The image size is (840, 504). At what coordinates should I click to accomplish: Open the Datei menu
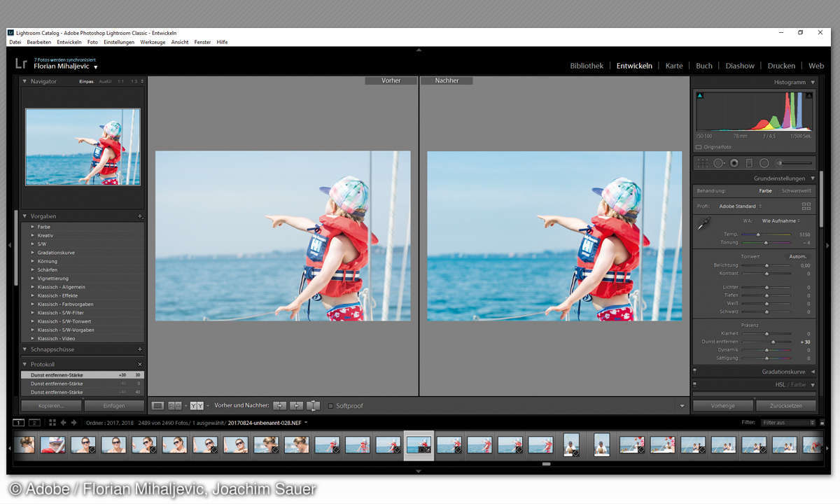coord(15,42)
